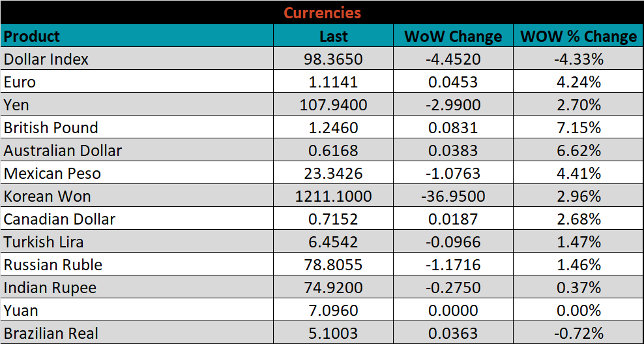Image resolution: width=644 pixels, height=344 pixels.
Task: Select Indian Rupee last value 74.9200
Action: pos(333,288)
